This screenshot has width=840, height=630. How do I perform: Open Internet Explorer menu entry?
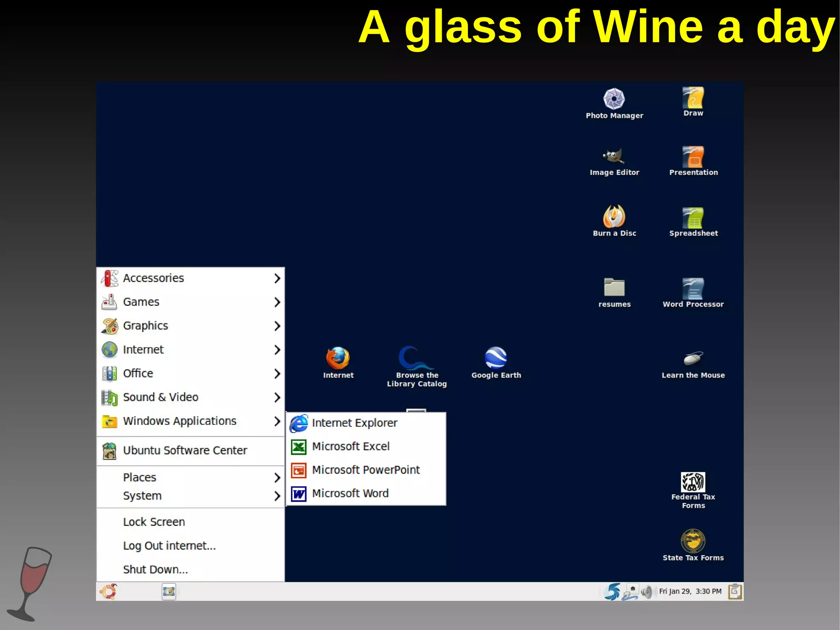pos(354,423)
